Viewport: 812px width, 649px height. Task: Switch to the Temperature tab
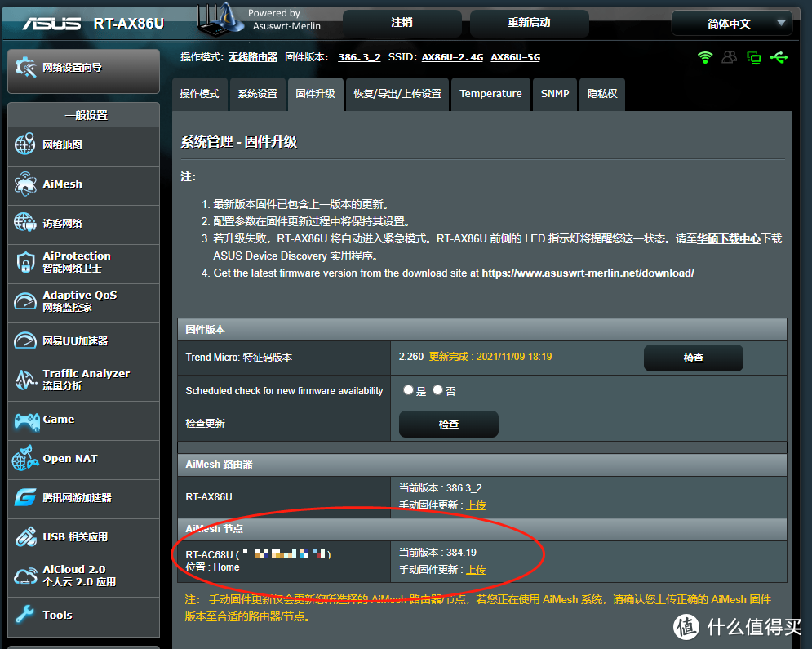tap(490, 94)
